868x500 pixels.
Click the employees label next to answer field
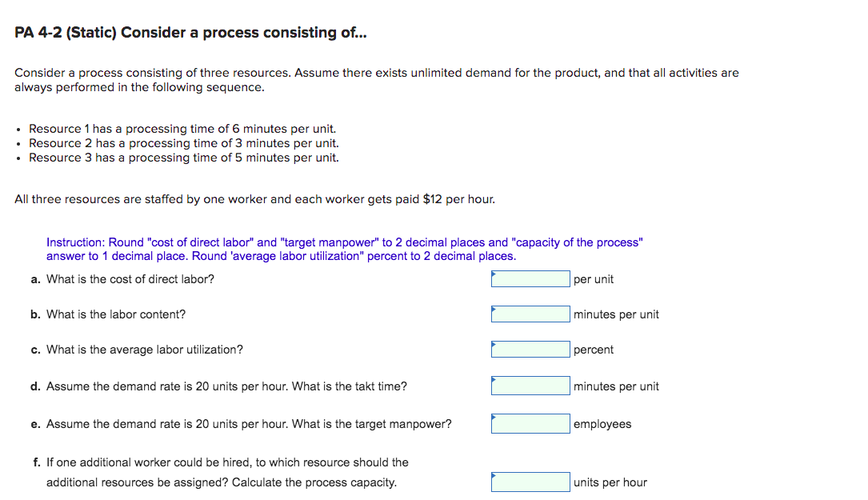coord(602,423)
